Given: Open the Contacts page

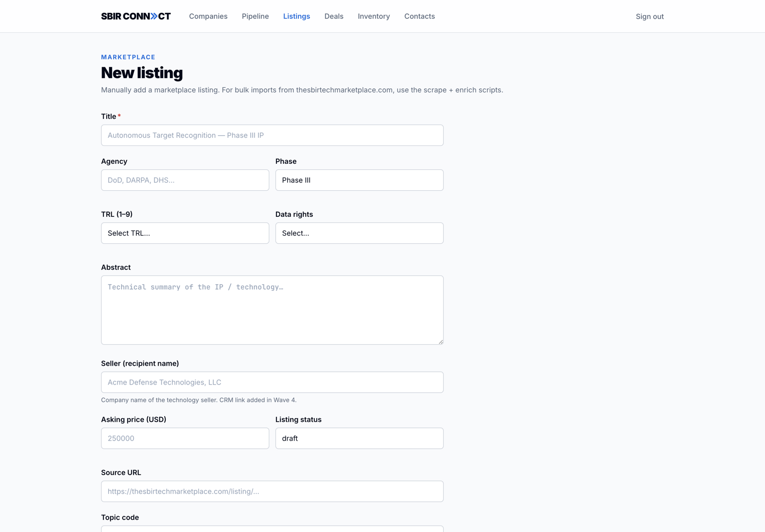Looking at the screenshot, I should pos(419,16).
